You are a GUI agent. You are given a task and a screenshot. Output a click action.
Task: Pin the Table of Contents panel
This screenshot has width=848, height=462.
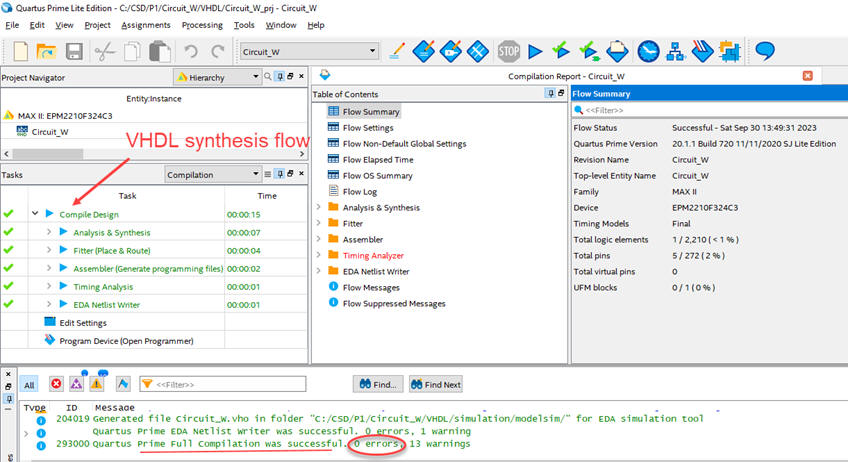551,94
